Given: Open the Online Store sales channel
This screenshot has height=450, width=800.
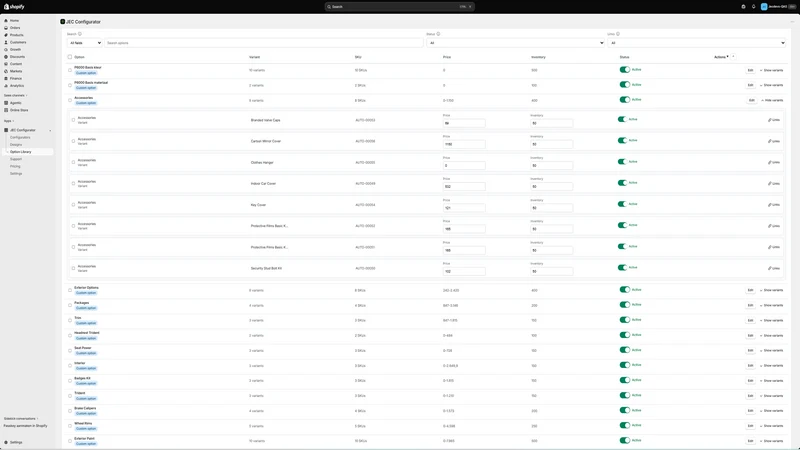Looking at the screenshot, I should click(19, 110).
